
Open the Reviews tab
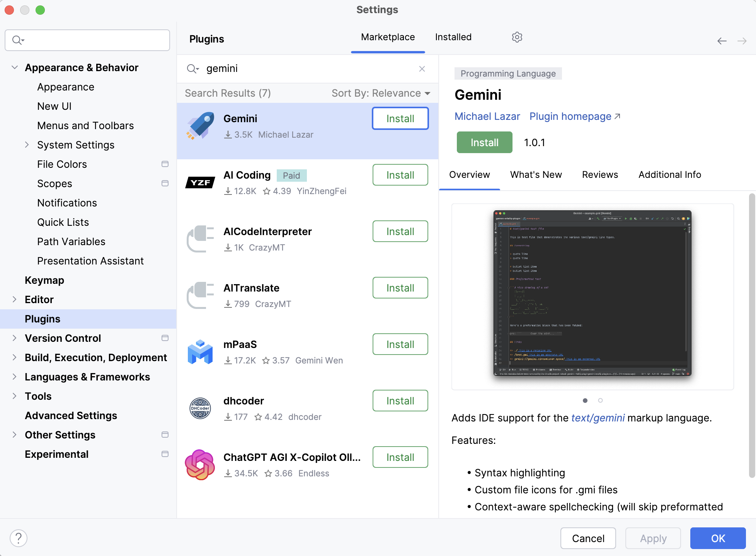coord(600,175)
